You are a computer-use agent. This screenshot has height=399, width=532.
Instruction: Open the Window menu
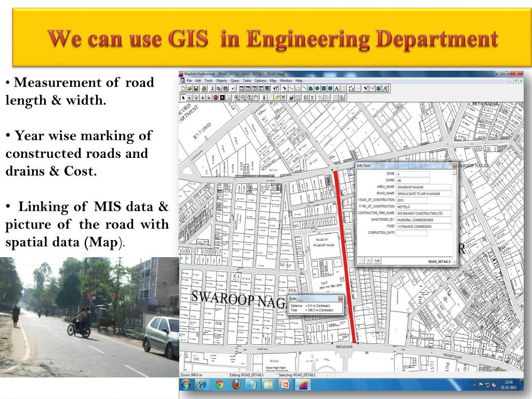tap(286, 81)
